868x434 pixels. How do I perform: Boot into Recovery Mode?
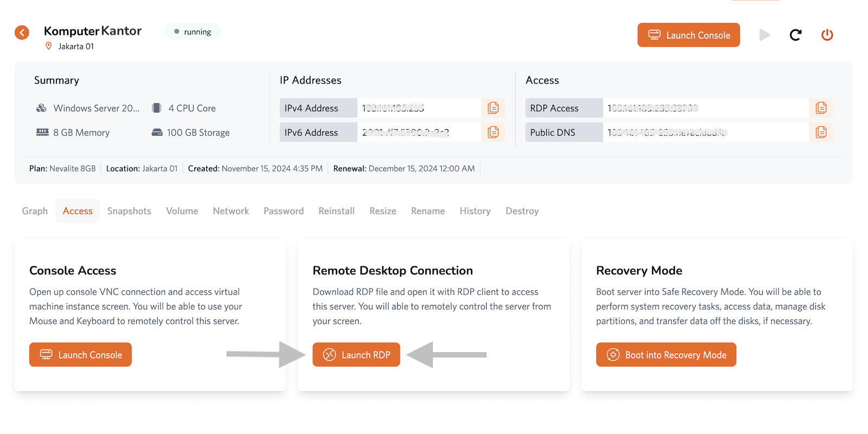point(666,355)
